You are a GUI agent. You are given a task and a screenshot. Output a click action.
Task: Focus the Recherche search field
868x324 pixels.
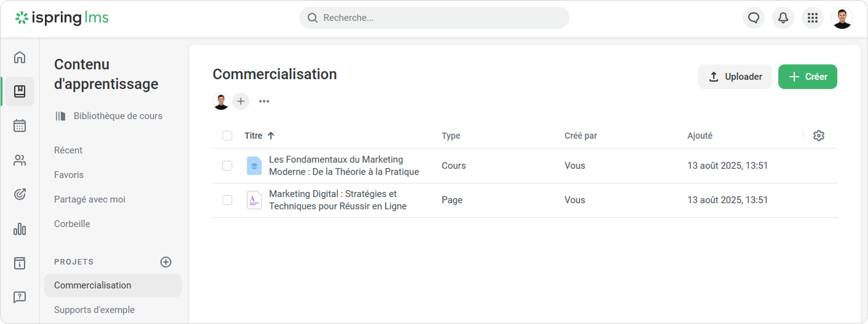point(434,18)
